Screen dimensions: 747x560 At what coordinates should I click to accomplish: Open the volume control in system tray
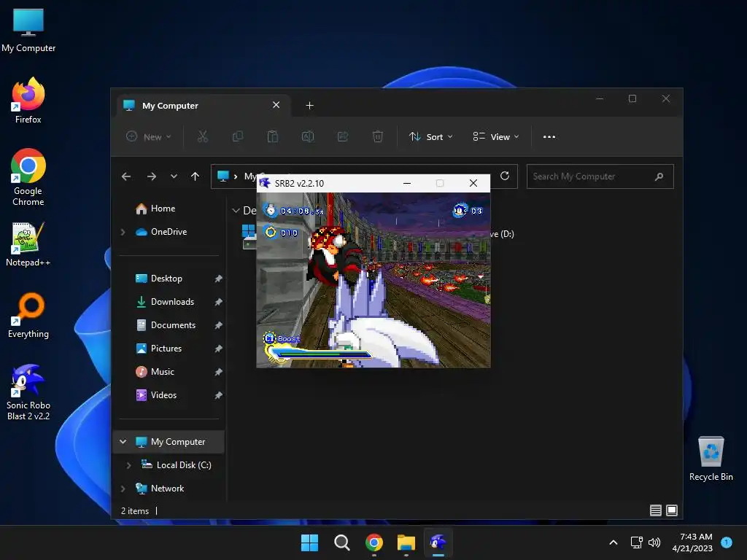click(654, 542)
